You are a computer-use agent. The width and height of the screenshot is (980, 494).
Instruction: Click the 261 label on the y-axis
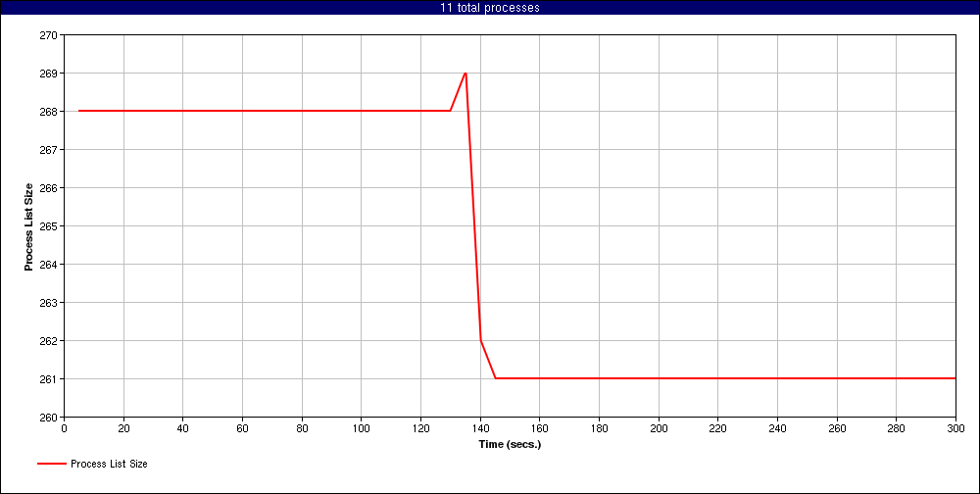[49, 379]
